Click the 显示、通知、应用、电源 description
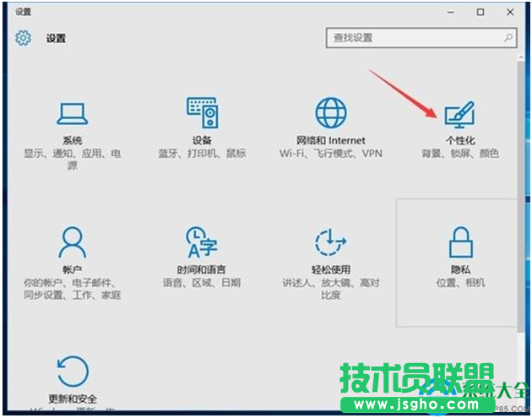 click(x=73, y=160)
